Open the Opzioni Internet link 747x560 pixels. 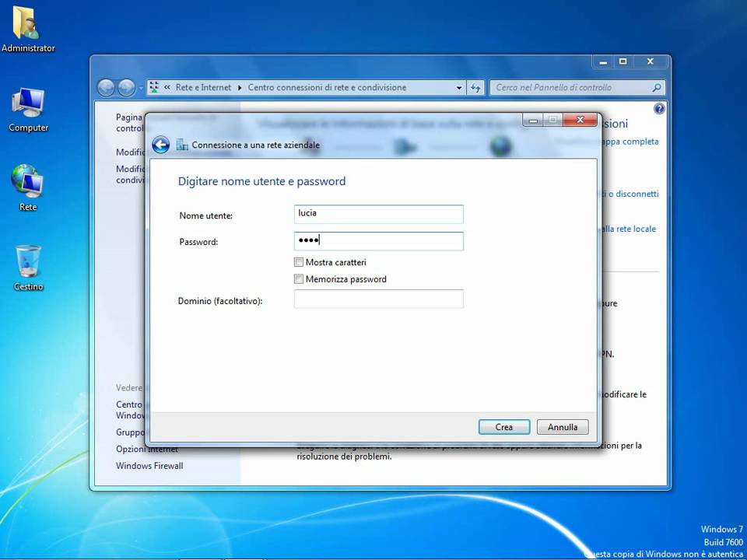(147, 449)
